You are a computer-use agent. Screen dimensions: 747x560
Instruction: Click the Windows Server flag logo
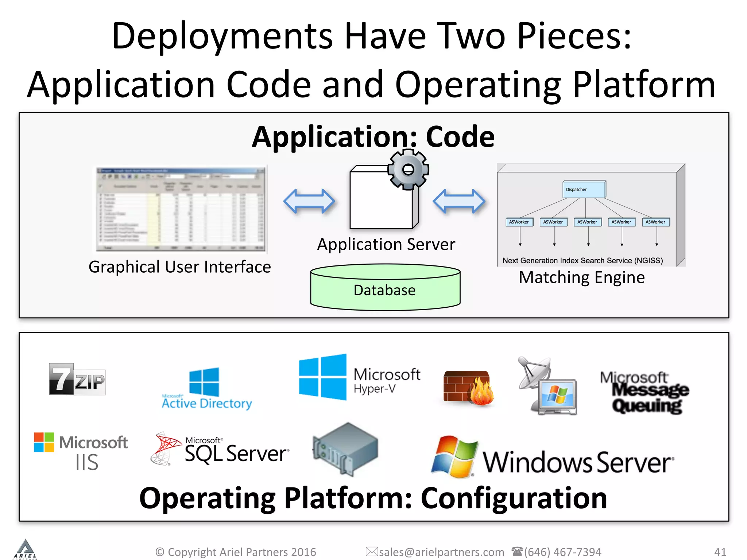pyautogui.click(x=454, y=457)
